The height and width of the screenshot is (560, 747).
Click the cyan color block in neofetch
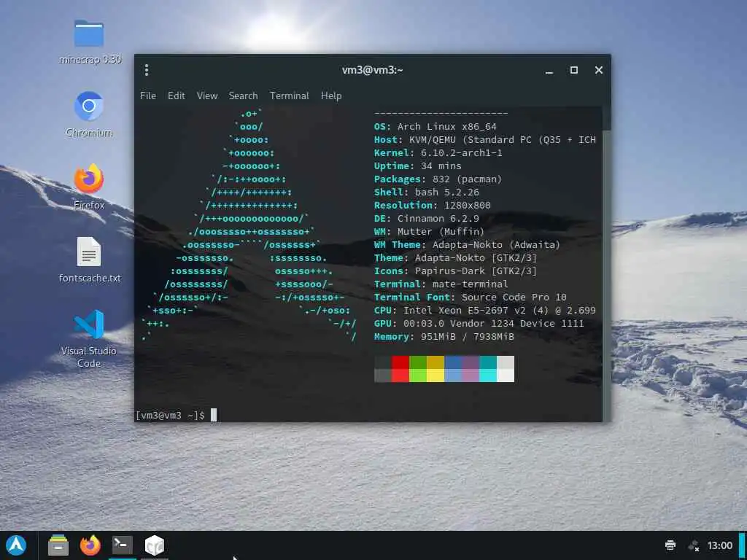coord(488,368)
